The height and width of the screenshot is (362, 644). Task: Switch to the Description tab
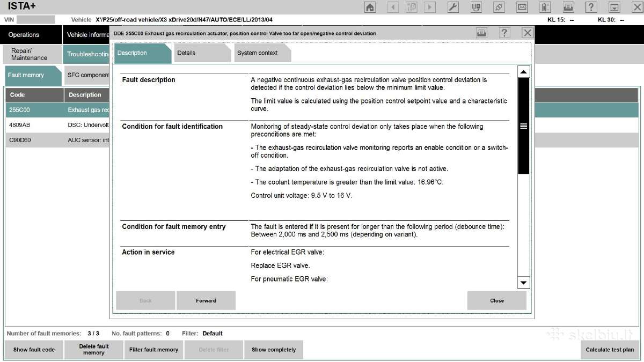coord(142,53)
